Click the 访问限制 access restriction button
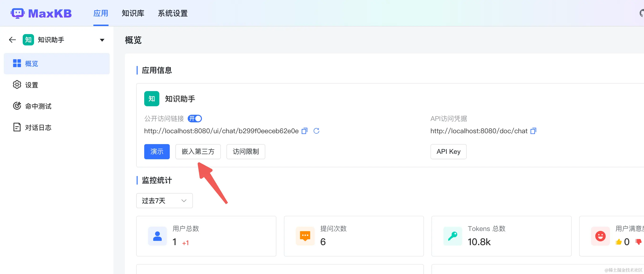Image resolution: width=644 pixels, height=274 pixels. (x=245, y=151)
